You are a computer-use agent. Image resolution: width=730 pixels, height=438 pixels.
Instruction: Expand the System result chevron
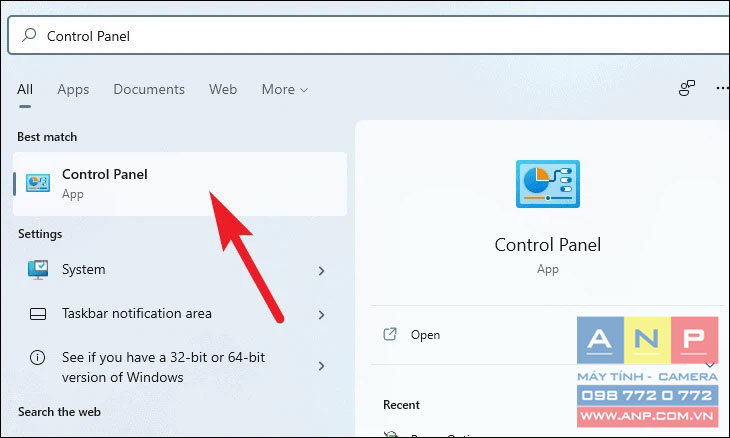pyautogui.click(x=321, y=270)
